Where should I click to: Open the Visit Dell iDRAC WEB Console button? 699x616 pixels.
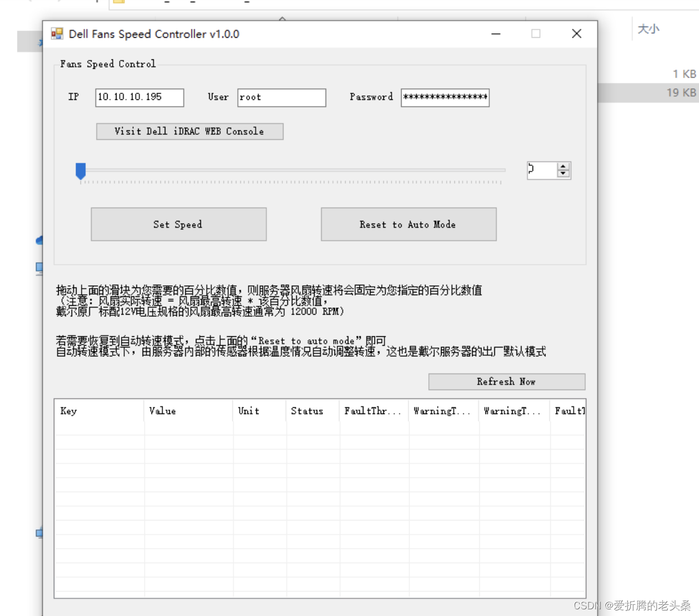[190, 132]
